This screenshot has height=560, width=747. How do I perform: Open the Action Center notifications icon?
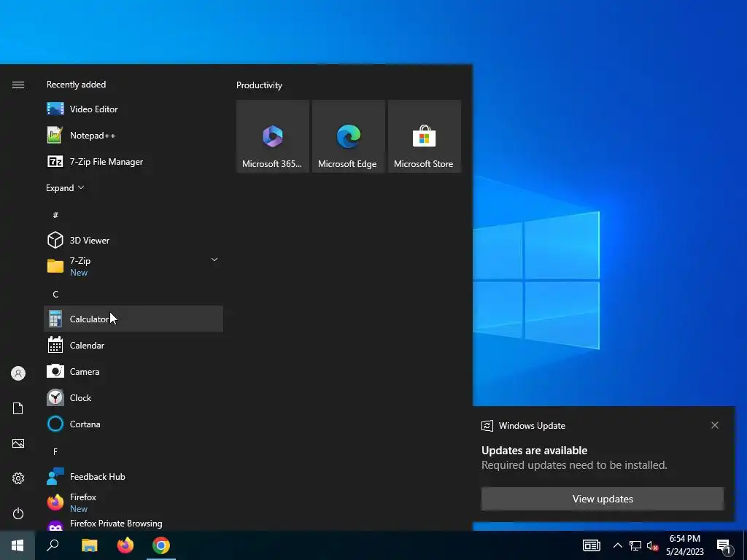[724, 545]
